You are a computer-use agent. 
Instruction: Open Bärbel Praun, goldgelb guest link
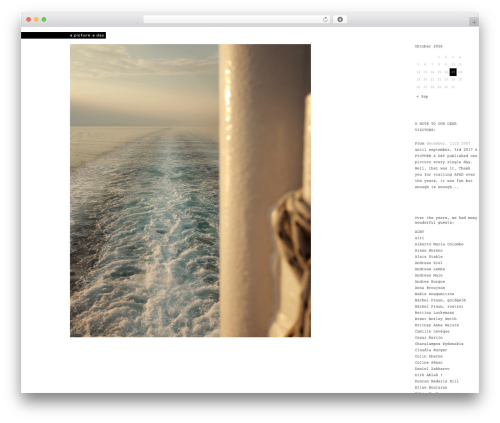(440, 300)
